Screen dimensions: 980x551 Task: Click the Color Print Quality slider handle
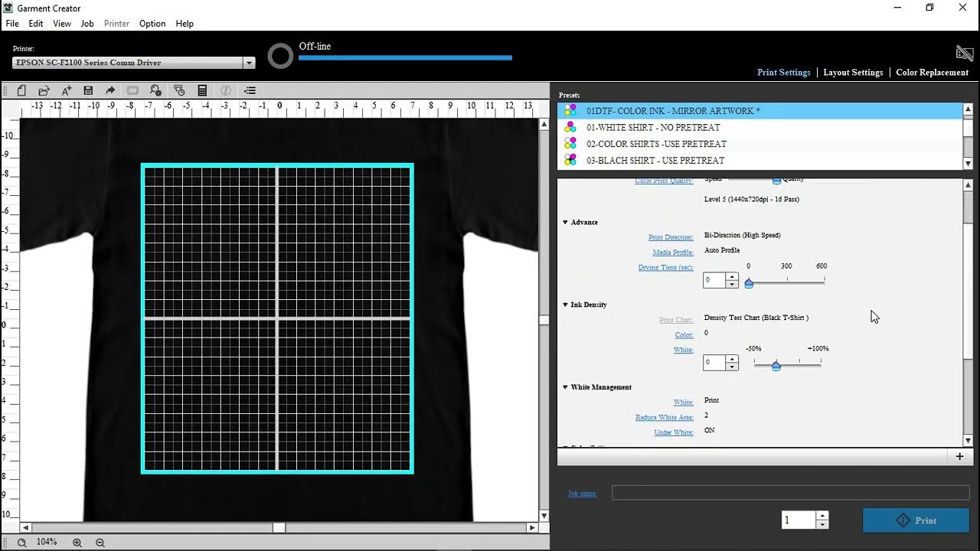[x=776, y=181]
